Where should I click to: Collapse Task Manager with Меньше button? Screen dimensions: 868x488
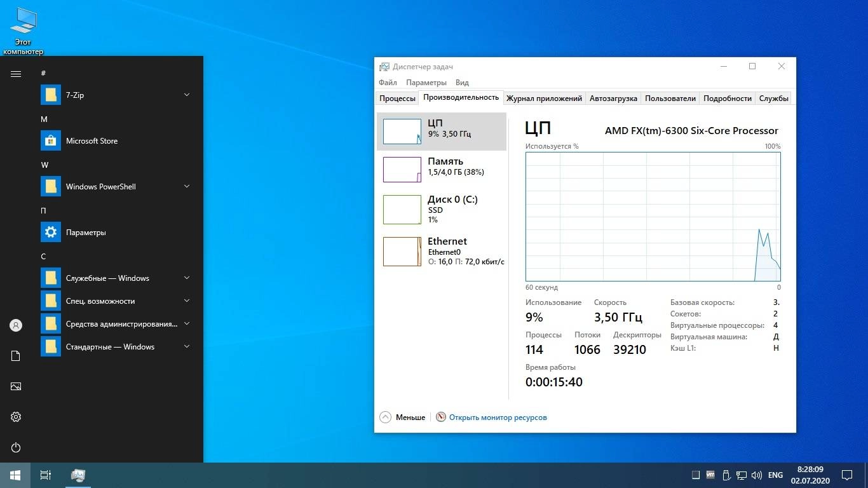[402, 417]
